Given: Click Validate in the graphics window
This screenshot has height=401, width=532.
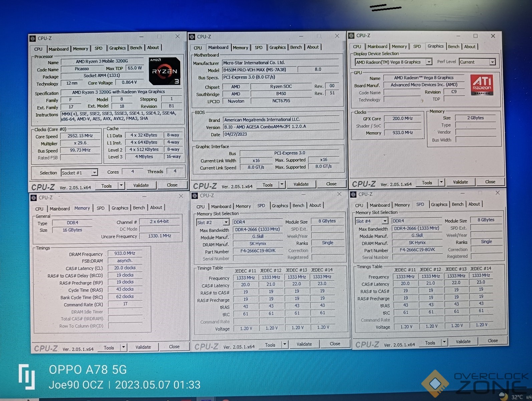Looking at the screenshot, I should tap(461, 182).
